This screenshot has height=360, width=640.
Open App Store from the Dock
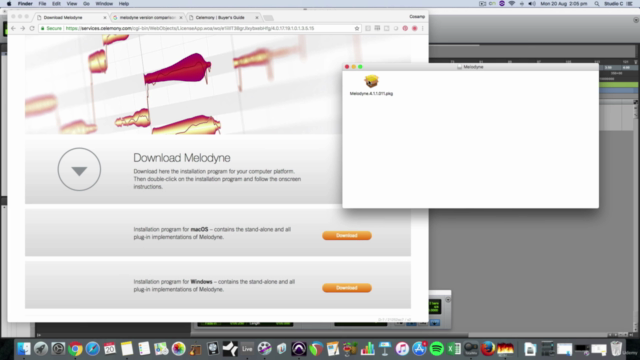click(419, 349)
